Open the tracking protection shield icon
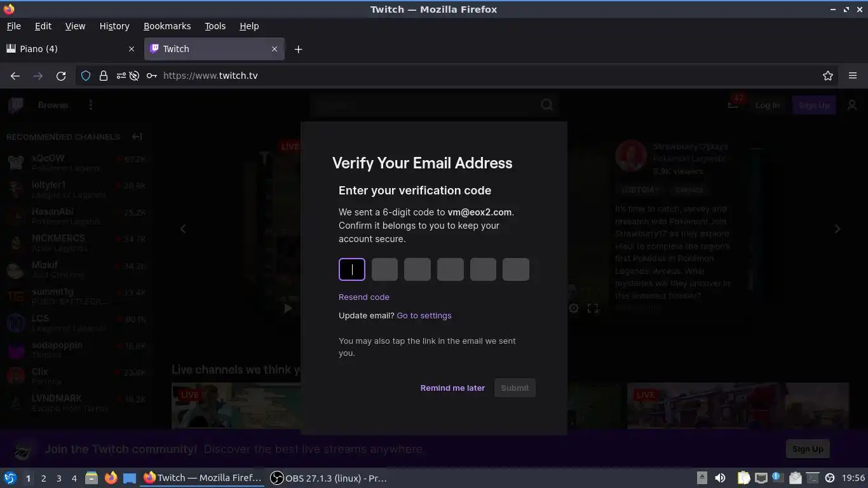Screen dimensions: 868x488 [86, 76]
